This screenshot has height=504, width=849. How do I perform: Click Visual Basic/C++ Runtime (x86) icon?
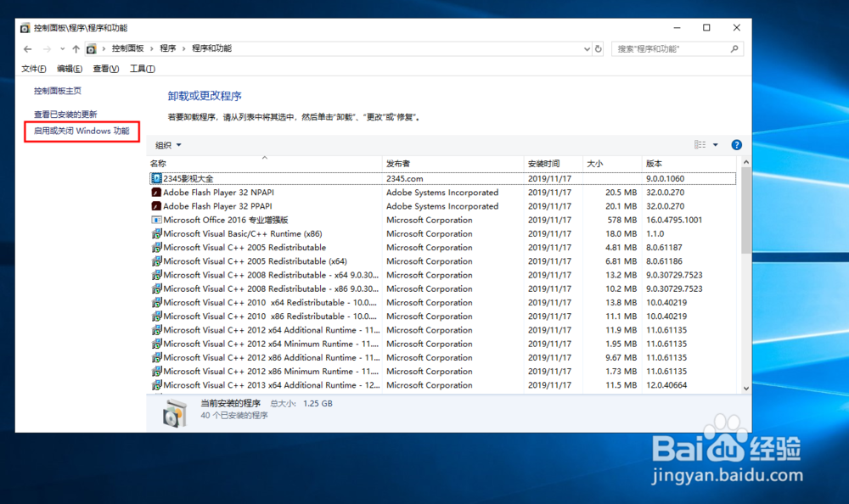click(156, 233)
